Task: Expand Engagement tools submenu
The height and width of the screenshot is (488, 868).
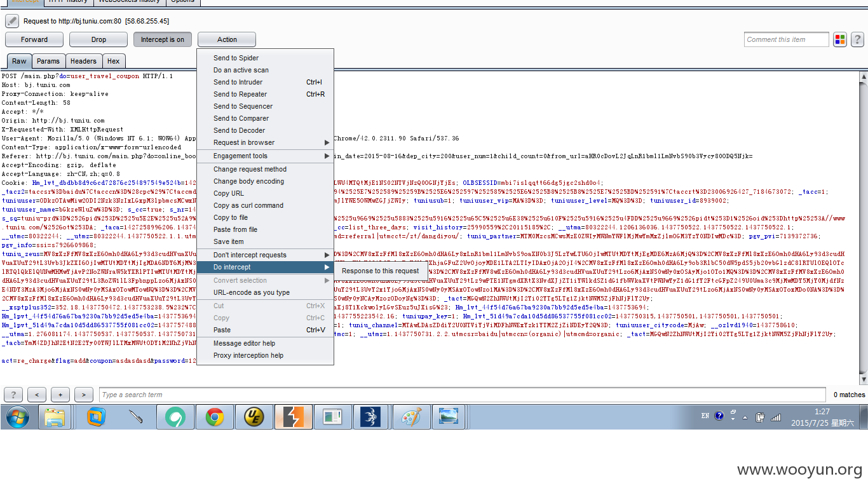Action: point(265,156)
